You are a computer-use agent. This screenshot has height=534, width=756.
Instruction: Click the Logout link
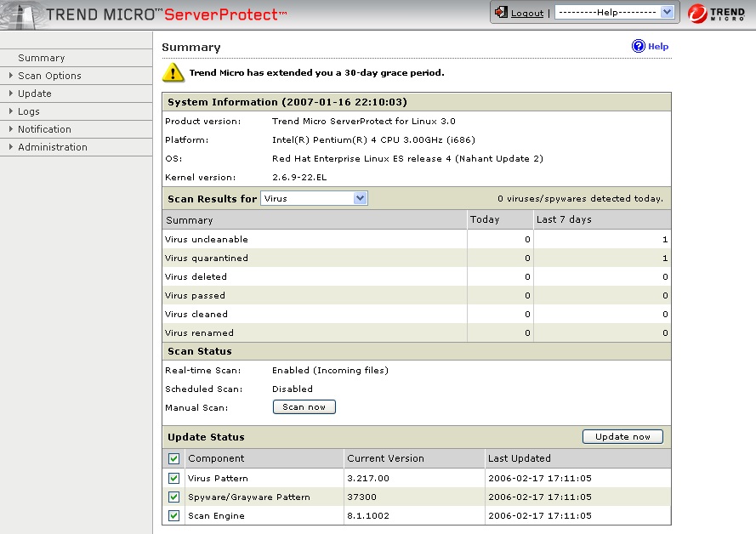point(527,14)
